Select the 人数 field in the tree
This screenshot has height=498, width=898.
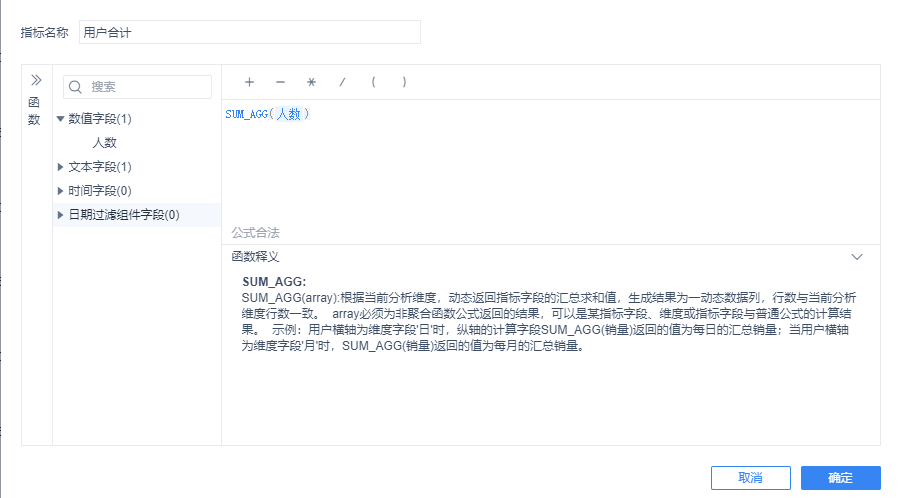coord(105,143)
